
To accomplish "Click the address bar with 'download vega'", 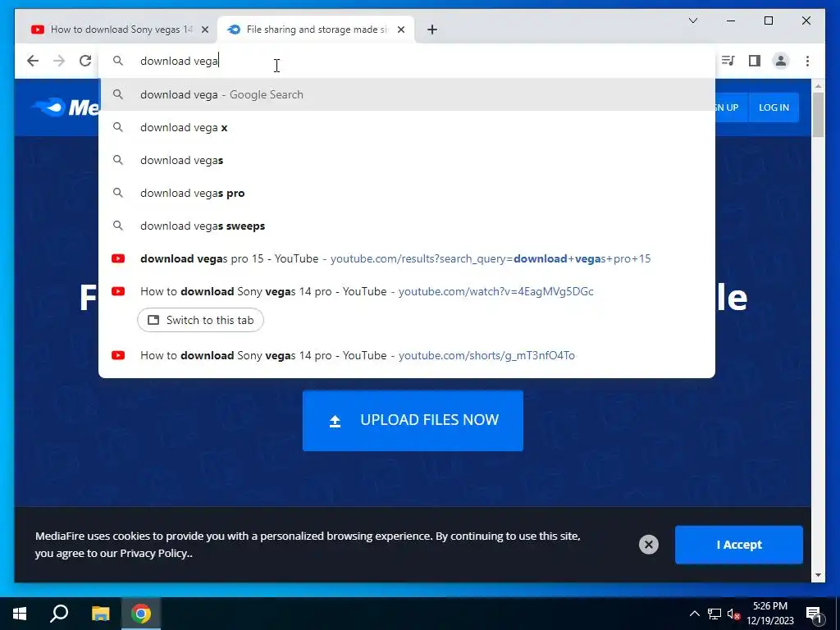I will tap(407, 61).
